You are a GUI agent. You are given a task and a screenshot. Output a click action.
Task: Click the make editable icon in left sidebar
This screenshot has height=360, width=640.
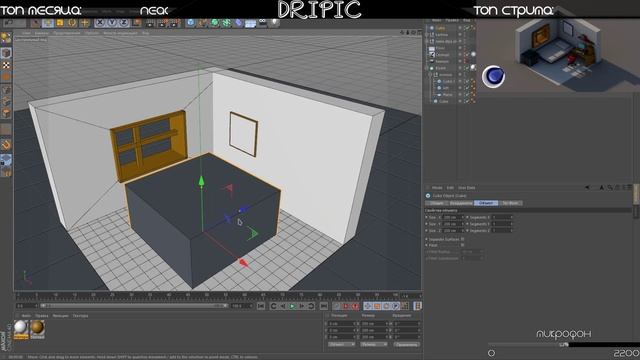pos(6,38)
